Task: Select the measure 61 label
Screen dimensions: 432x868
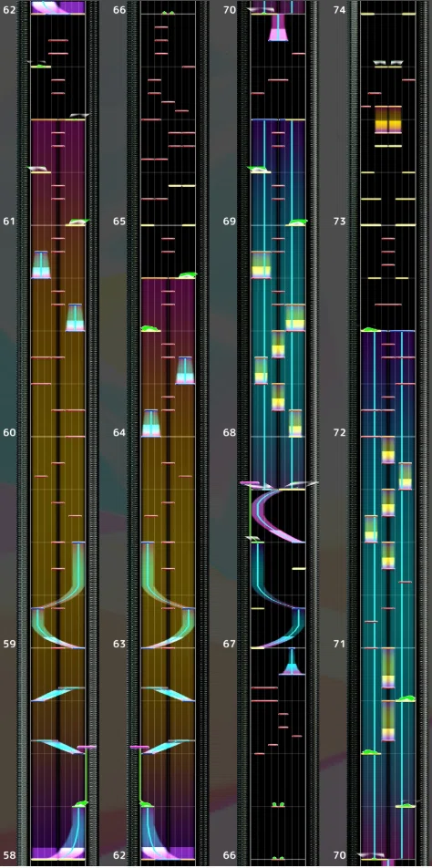Action: [x=9, y=222]
